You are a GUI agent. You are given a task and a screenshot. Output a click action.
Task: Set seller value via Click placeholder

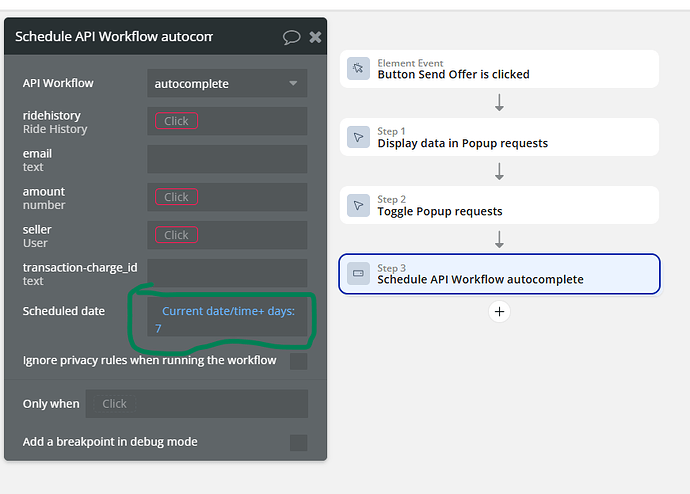point(176,235)
